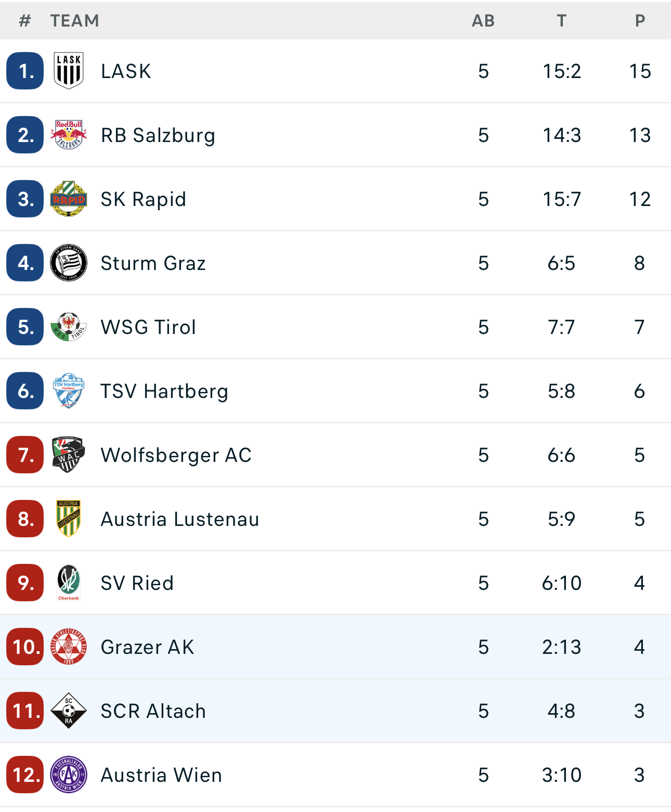The image size is (671, 812).
Task: Click the Austria Lustenau striped crest
Action: [69, 519]
